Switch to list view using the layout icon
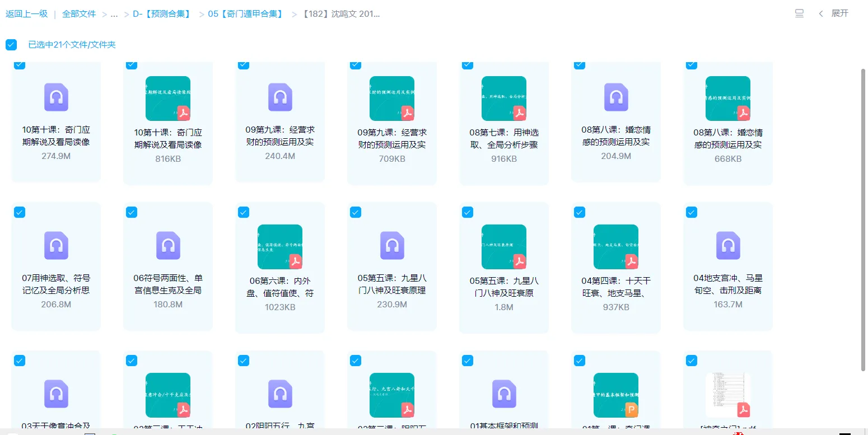Viewport: 868px width, 435px height. (799, 13)
